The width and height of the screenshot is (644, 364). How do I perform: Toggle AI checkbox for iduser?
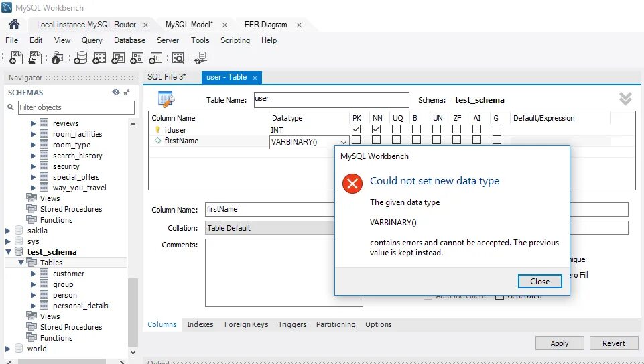477,129
